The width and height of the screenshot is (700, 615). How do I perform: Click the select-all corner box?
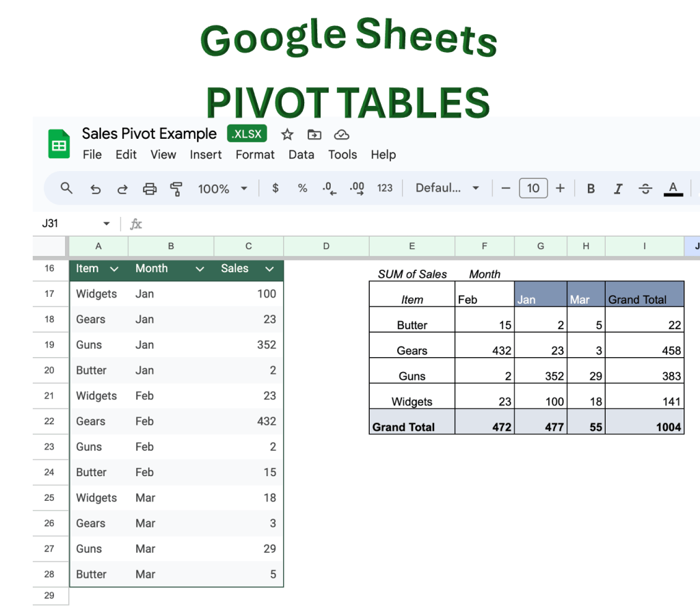pos(49,246)
